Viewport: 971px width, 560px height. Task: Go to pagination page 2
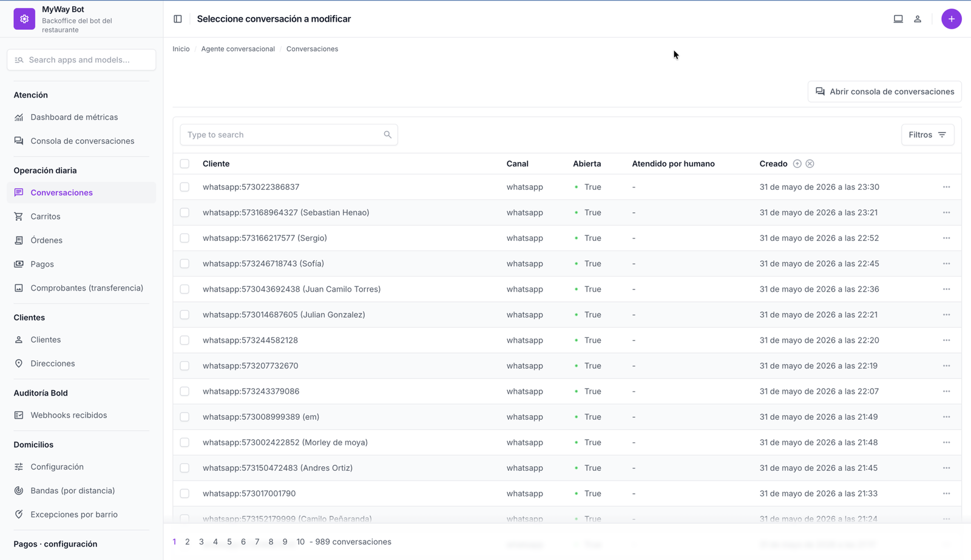click(188, 542)
